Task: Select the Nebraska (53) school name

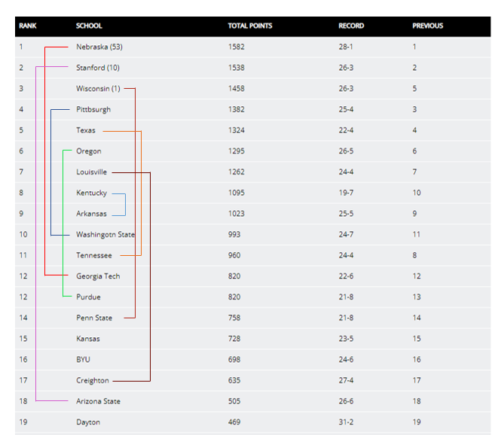Action: [99, 47]
